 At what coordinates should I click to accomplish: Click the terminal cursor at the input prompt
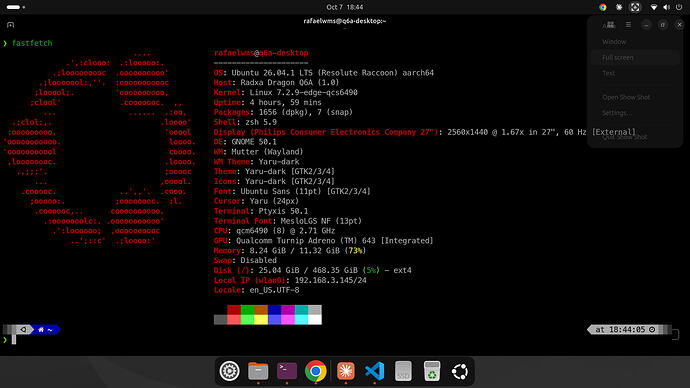[14, 340]
